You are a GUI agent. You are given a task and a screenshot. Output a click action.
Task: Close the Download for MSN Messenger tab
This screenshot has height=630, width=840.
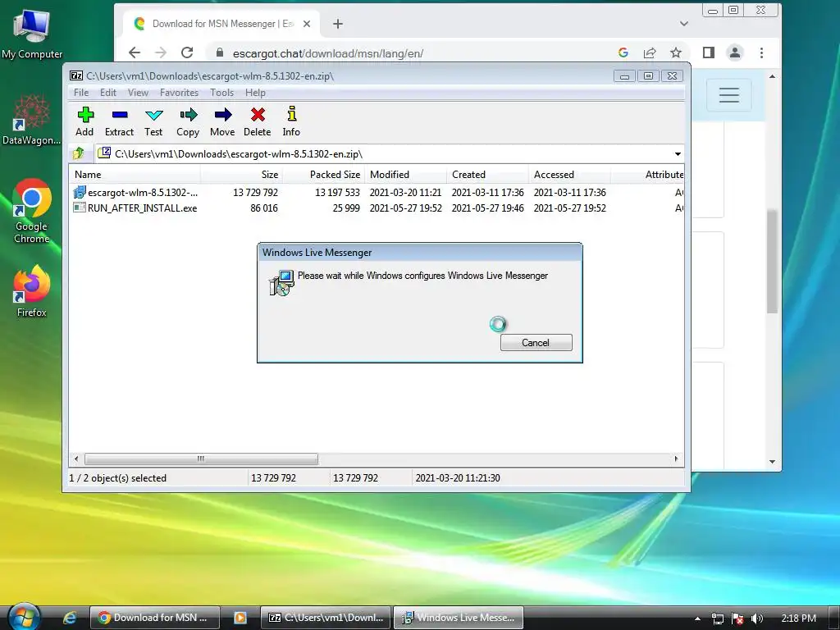pos(307,24)
